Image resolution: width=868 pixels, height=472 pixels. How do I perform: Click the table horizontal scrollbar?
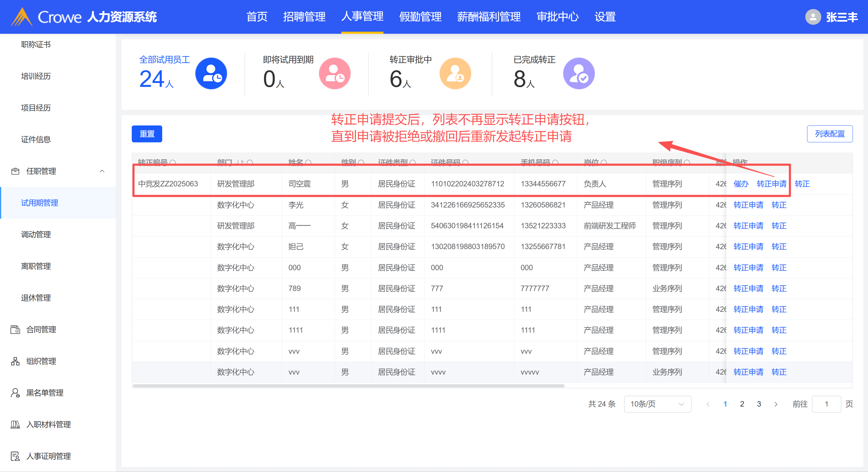click(x=349, y=386)
